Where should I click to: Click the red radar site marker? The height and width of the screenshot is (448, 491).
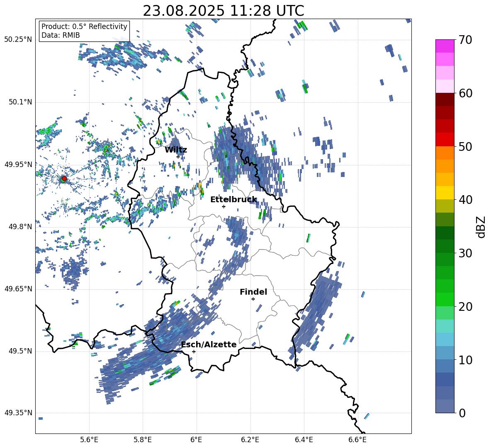64,178
